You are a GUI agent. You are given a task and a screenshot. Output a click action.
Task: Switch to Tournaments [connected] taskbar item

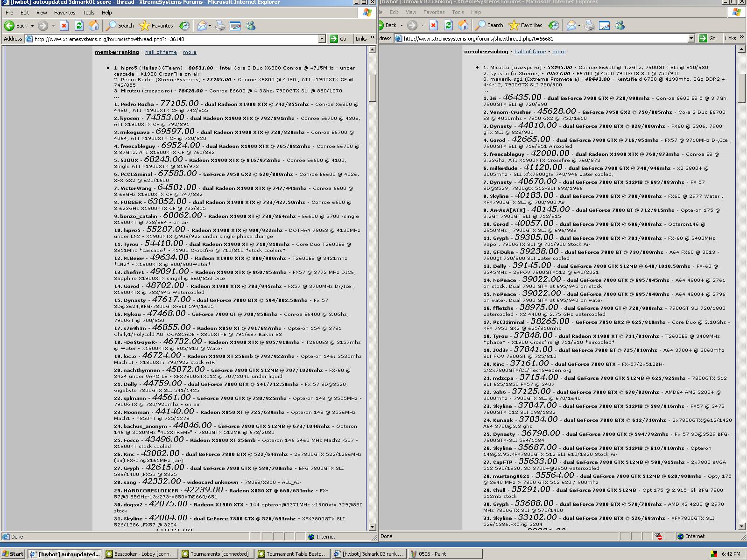click(x=217, y=554)
